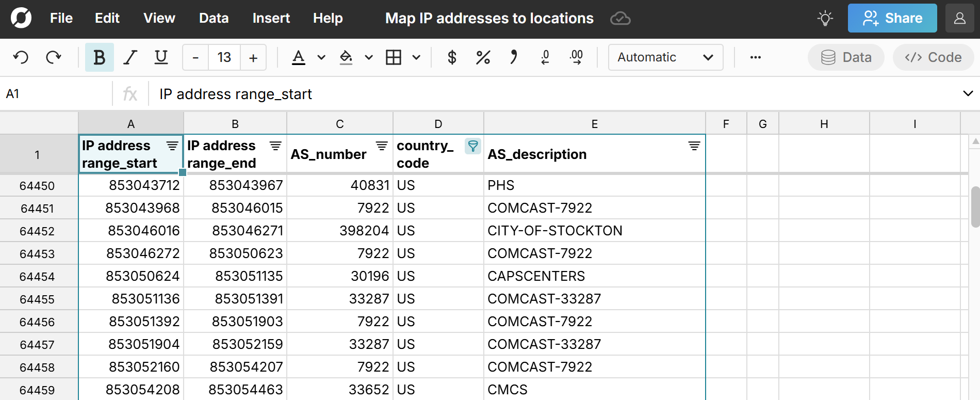Open the Automatic number format dropdown

(665, 57)
